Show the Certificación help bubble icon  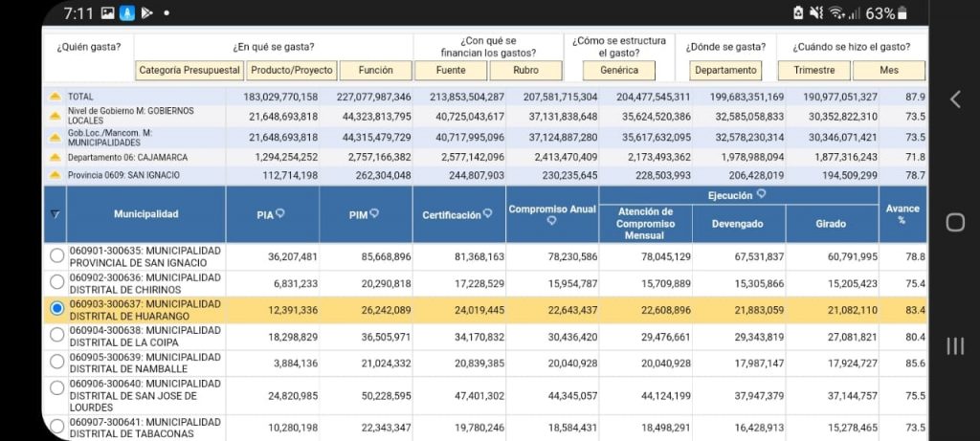tap(488, 214)
